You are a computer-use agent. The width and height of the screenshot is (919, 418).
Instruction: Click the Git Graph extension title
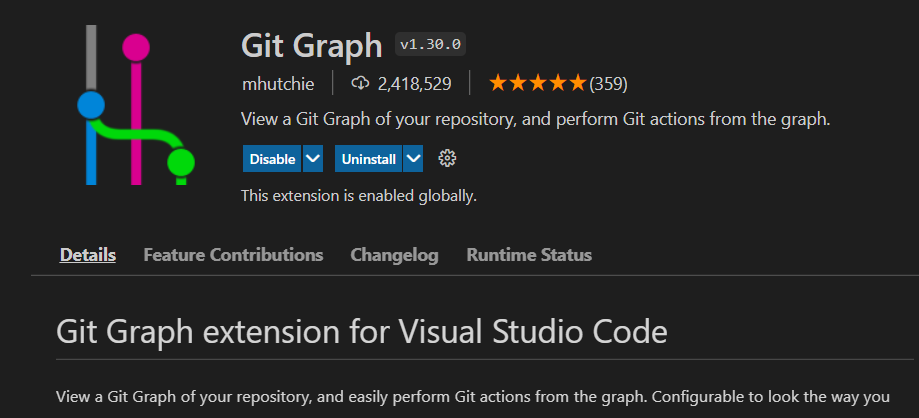point(312,46)
